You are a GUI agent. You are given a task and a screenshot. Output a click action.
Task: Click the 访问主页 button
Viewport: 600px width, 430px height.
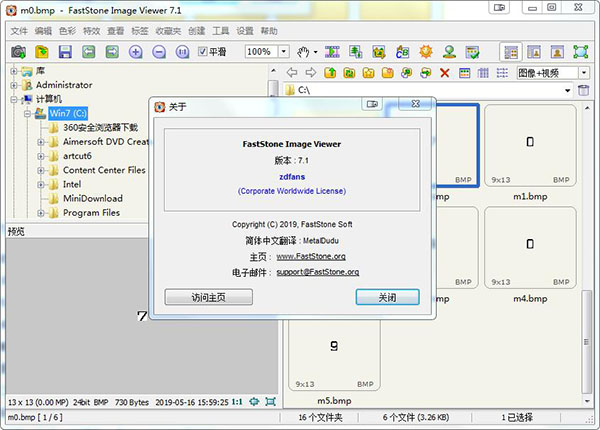[209, 297]
